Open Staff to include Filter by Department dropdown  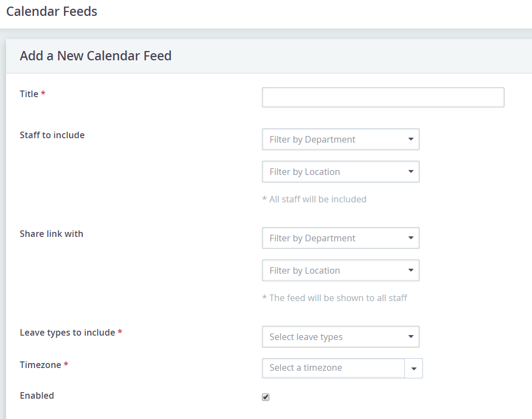click(340, 139)
